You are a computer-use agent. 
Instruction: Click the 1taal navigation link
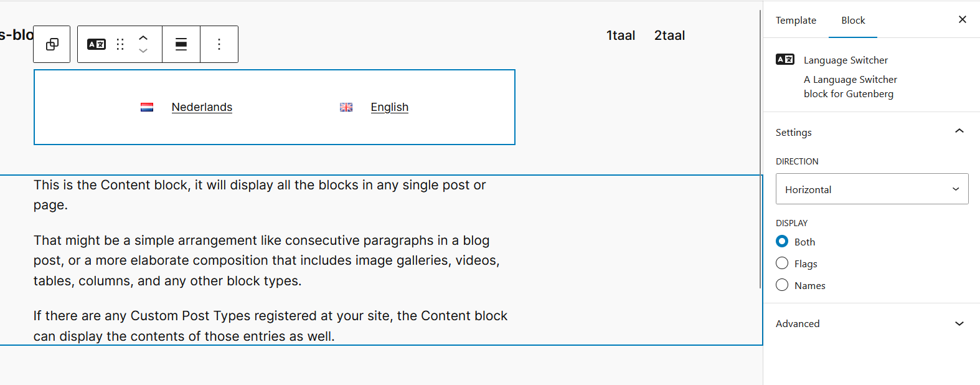tap(621, 36)
